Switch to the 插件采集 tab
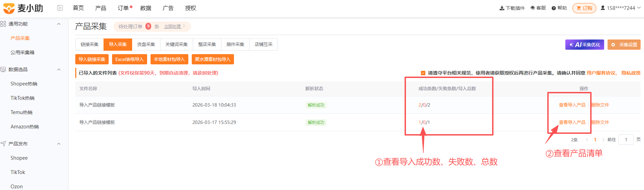Image resolution: width=644 pixels, height=190 pixels. (x=235, y=45)
